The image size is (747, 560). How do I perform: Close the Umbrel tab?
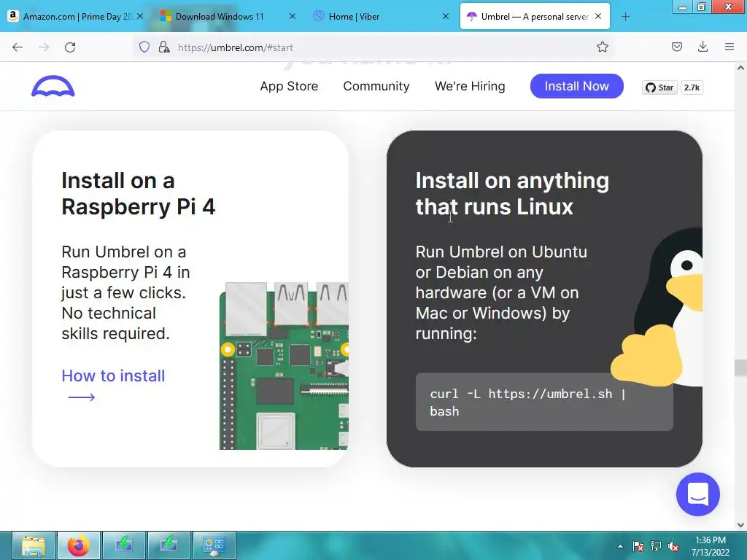coord(598,16)
